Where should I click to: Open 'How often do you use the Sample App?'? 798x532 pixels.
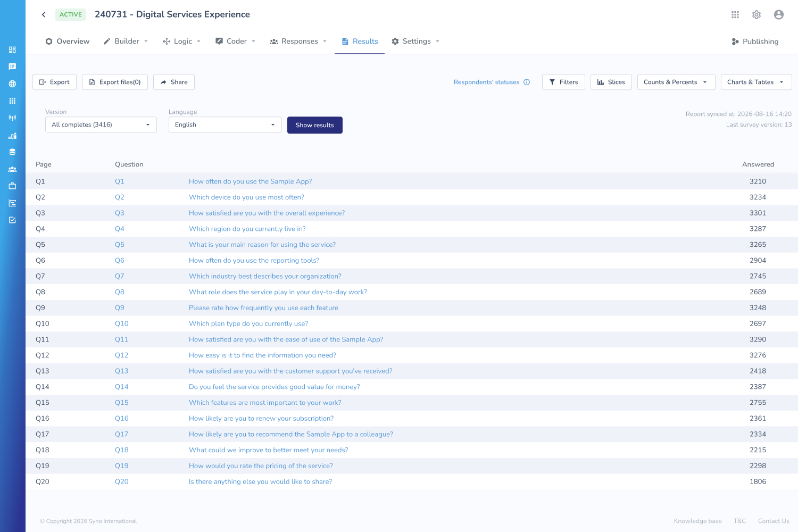250,181
